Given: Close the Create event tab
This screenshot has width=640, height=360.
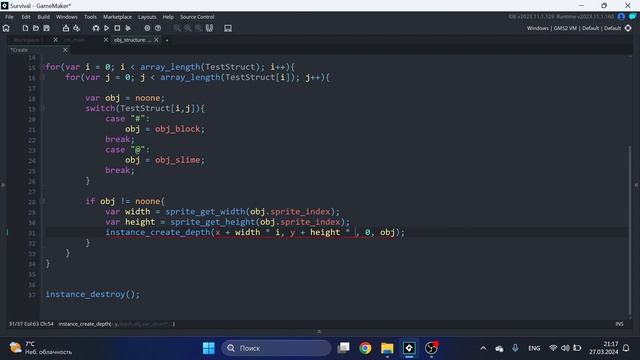Looking at the screenshot, I should tap(65, 50).
